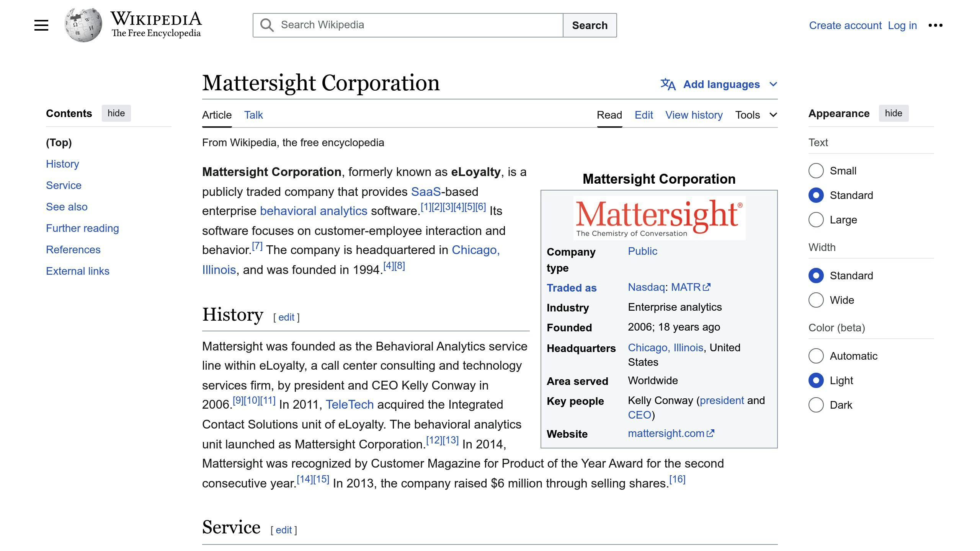Click citation reference [9]
The width and height of the screenshot is (980, 551).
(238, 401)
